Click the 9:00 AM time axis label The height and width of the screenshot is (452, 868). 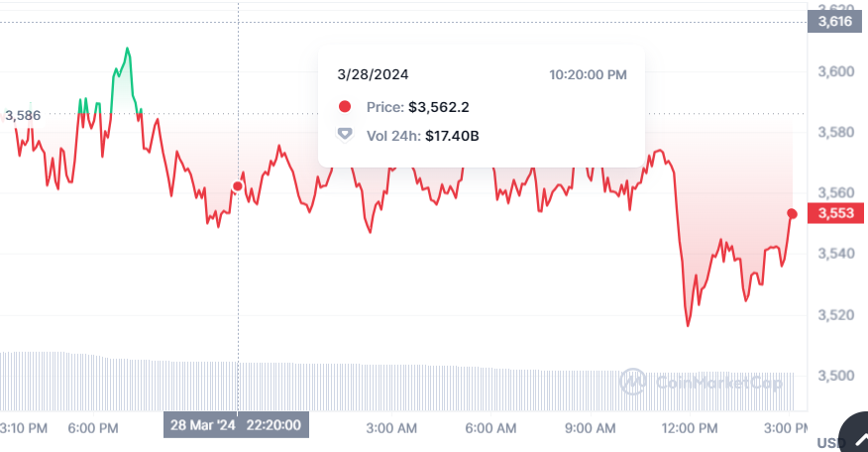point(591,428)
